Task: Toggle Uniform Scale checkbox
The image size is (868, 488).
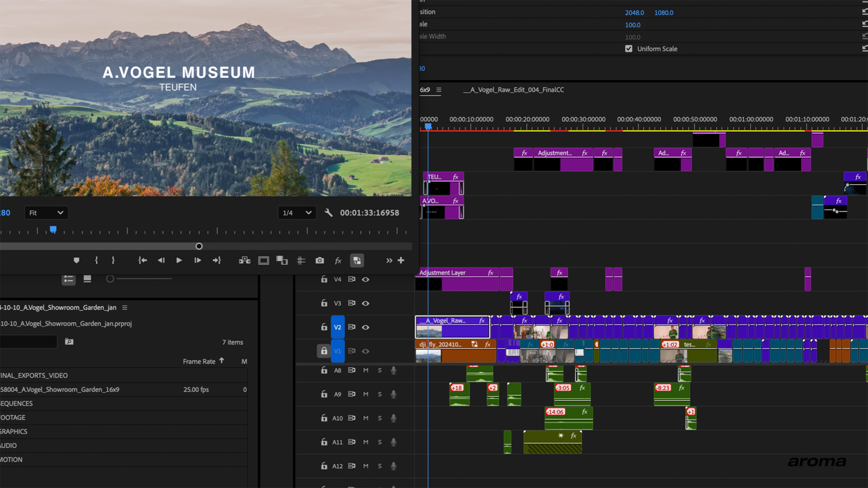Action: (629, 48)
